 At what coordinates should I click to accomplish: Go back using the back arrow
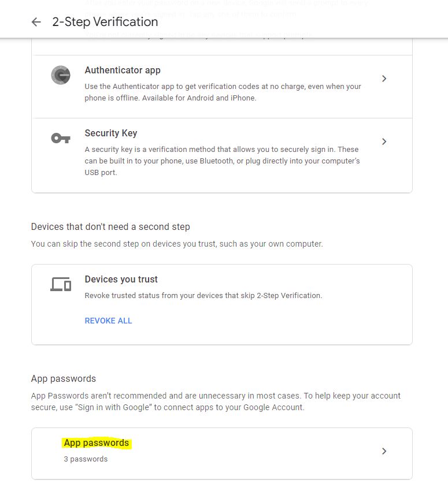[36, 22]
